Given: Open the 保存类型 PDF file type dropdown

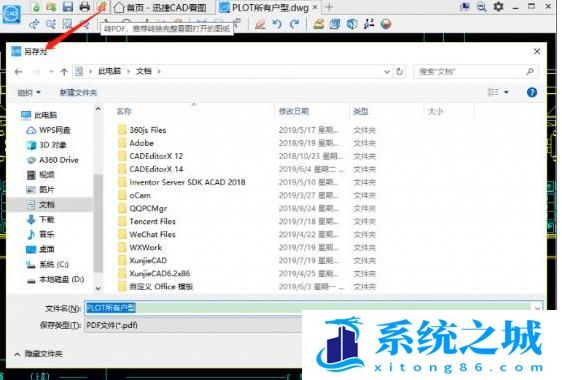Looking at the screenshot, I should (x=194, y=325).
